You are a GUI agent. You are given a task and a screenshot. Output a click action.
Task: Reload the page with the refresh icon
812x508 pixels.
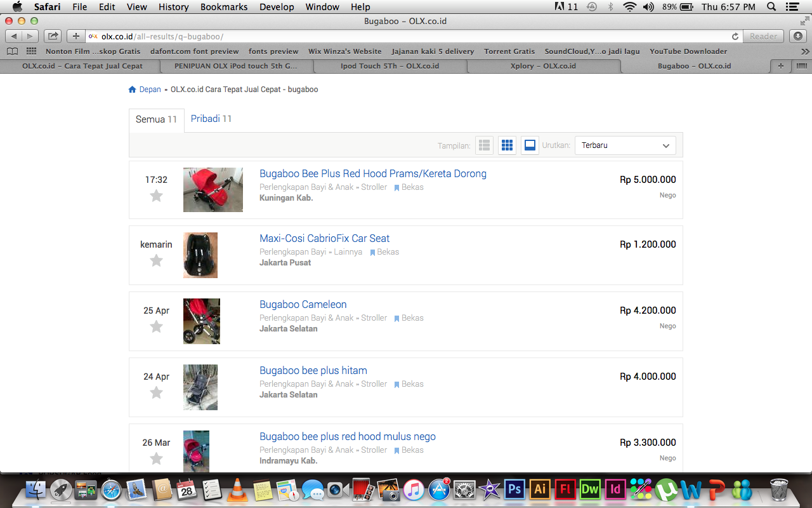(735, 37)
